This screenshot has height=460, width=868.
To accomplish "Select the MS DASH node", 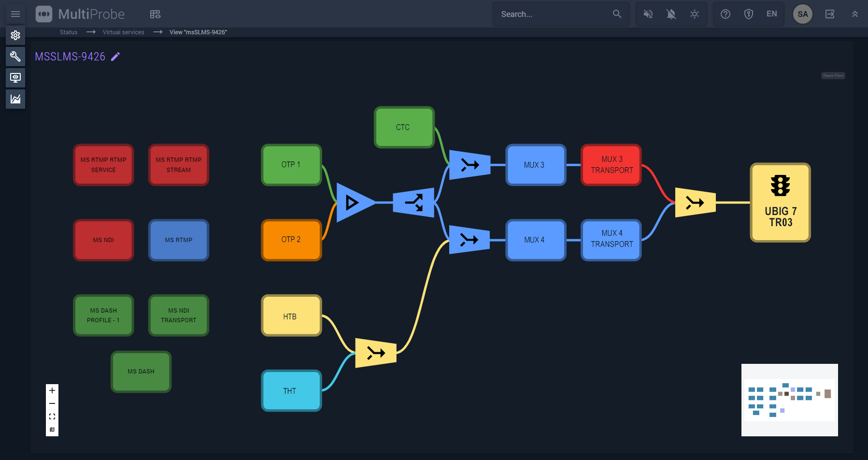I will (141, 372).
